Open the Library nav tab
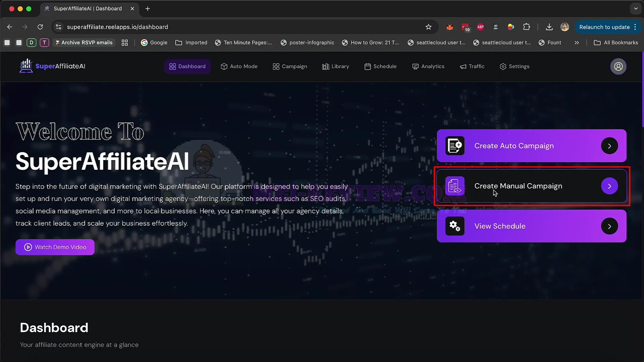This screenshot has height=362, width=644. pyautogui.click(x=336, y=66)
